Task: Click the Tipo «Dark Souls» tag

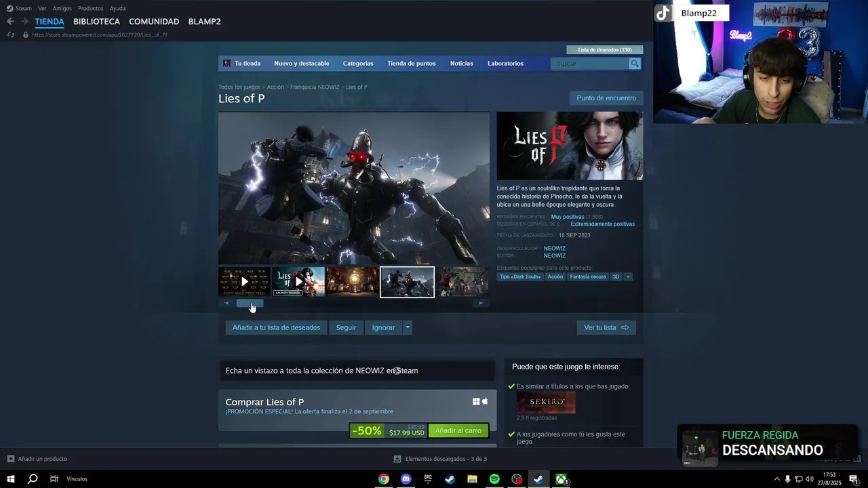Action: 520,277
